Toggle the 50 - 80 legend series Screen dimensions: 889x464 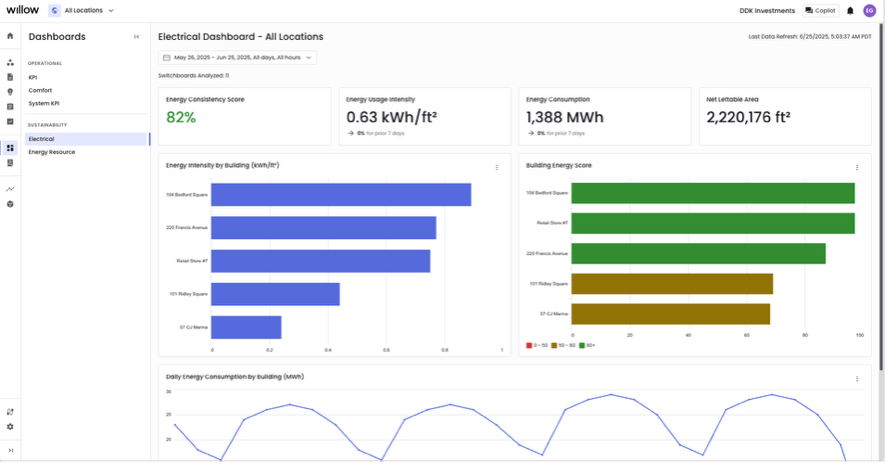(564, 345)
